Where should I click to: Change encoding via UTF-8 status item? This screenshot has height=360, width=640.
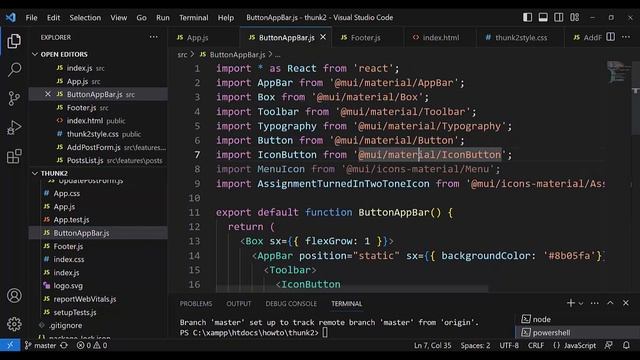pos(509,345)
